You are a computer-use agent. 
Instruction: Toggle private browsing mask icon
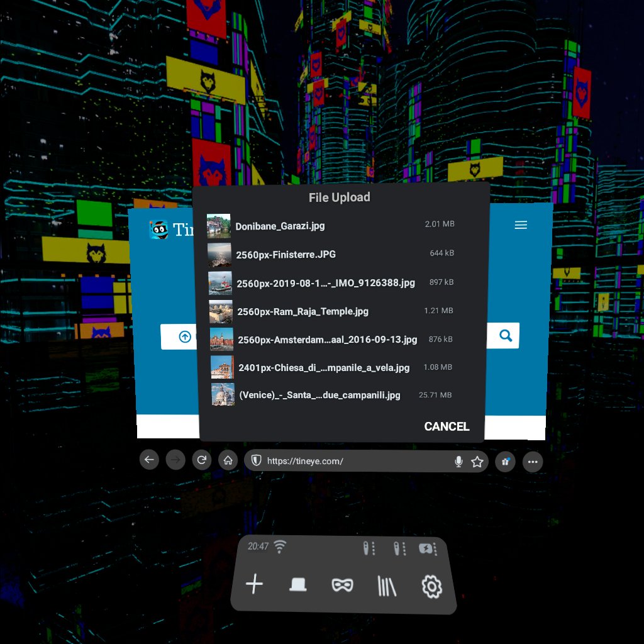342,585
